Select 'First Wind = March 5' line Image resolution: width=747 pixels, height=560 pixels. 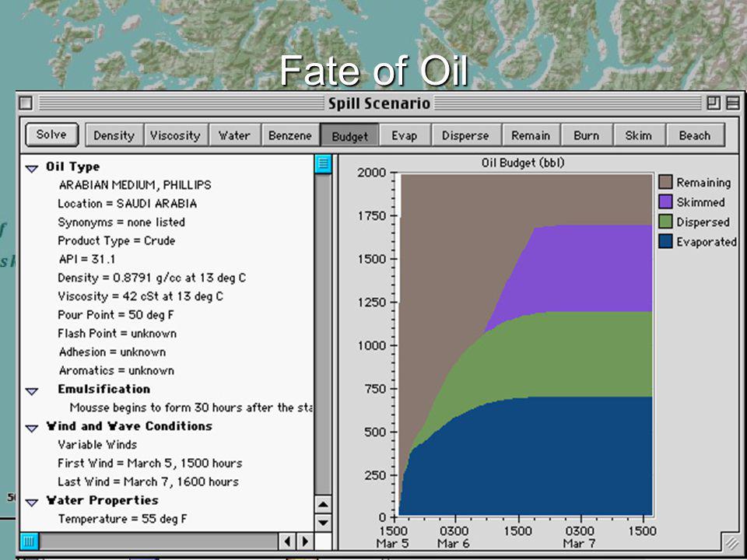[x=150, y=464]
